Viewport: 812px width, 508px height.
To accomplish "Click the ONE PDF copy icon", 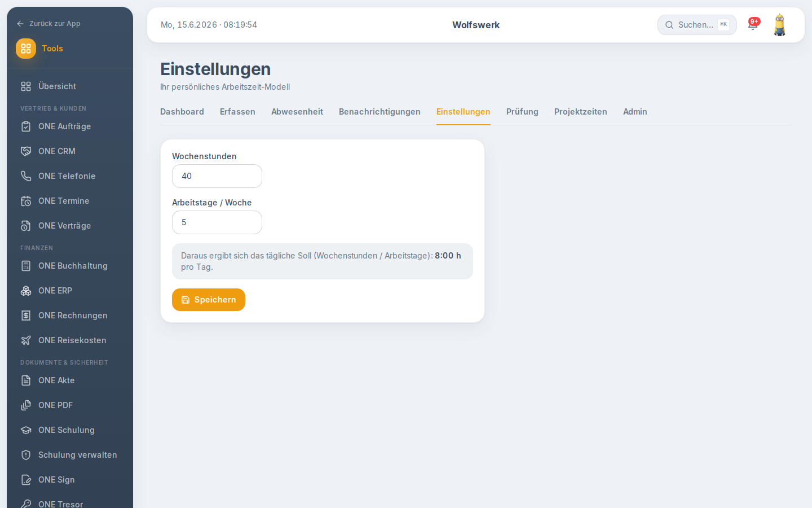I will (x=26, y=405).
